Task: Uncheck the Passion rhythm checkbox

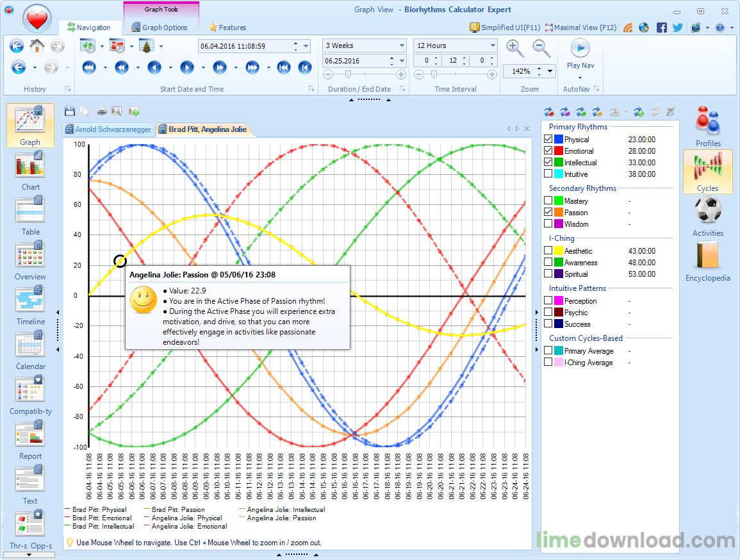Action: point(548,212)
